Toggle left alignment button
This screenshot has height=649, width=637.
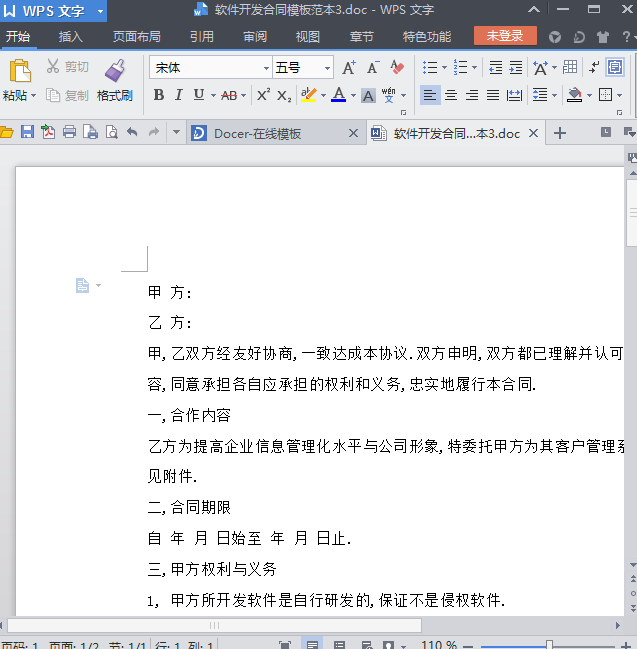(x=430, y=96)
